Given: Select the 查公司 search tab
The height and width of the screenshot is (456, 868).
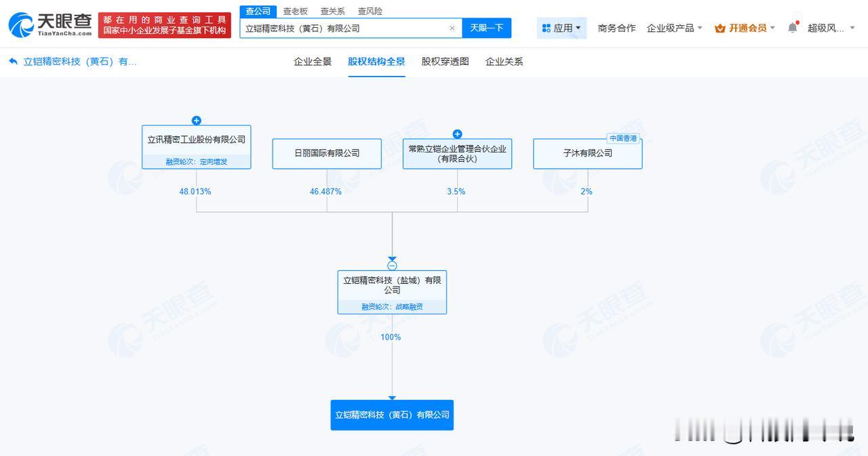Looking at the screenshot, I should pos(258,11).
